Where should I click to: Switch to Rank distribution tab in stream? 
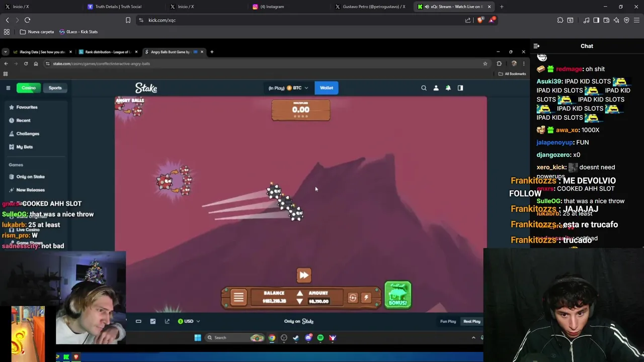[x=108, y=52]
